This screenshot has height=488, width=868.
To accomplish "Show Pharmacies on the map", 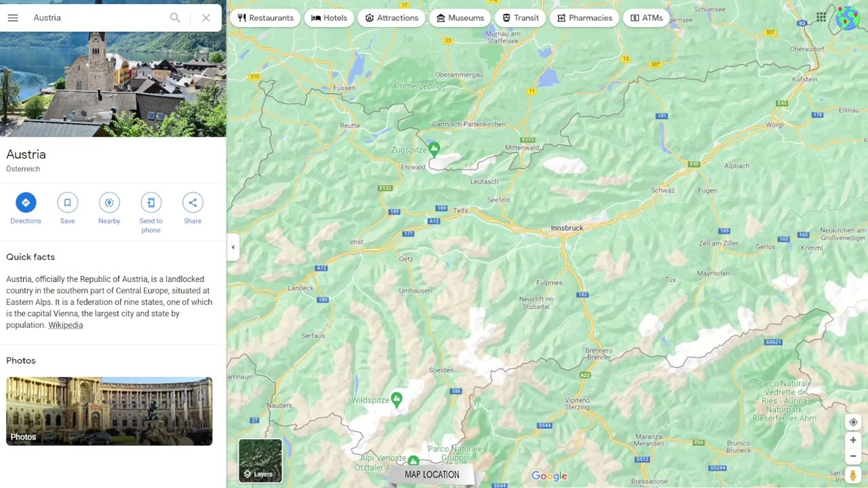I will 585,18.
